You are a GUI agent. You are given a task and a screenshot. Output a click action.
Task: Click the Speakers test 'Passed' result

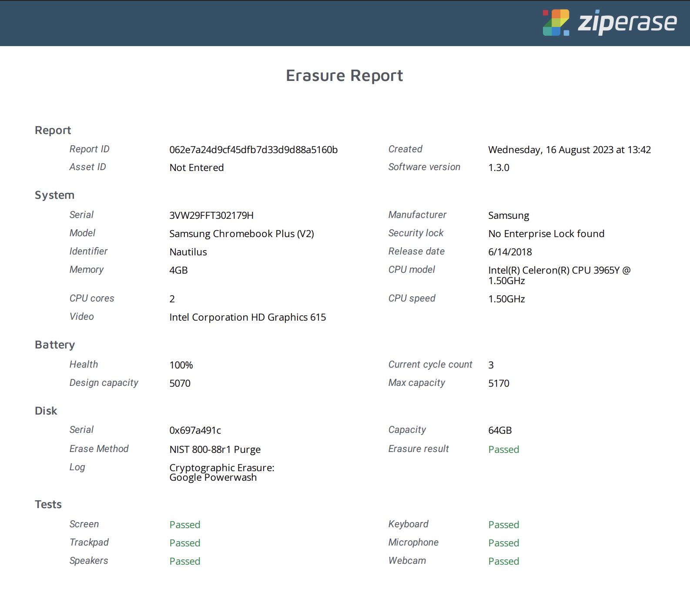tap(184, 561)
